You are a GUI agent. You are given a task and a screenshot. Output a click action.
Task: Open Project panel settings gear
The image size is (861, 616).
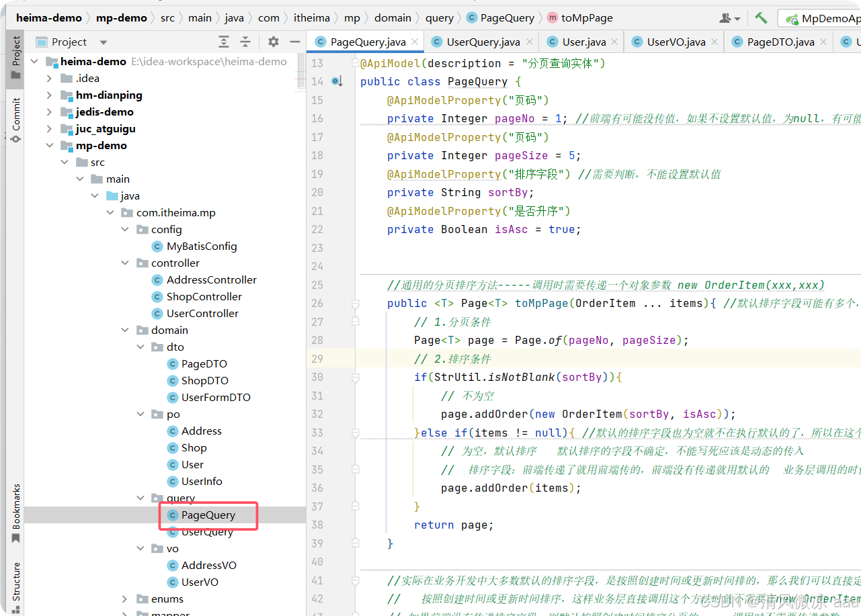coord(273,42)
